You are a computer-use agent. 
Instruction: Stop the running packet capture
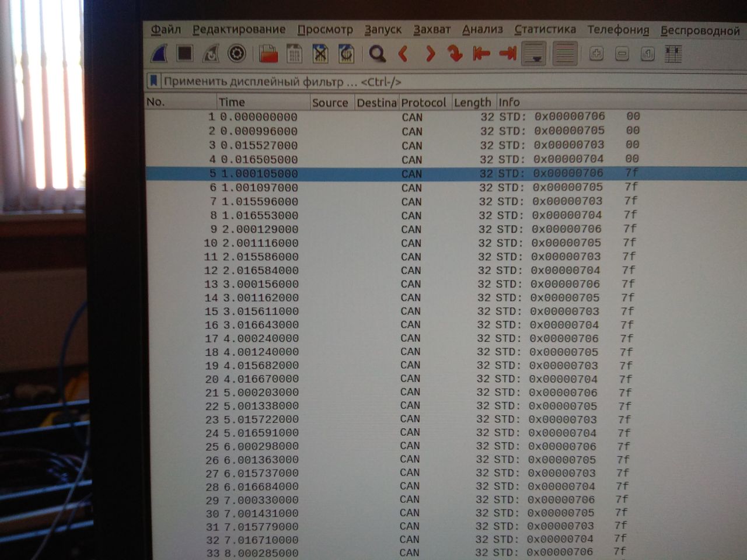(x=185, y=54)
